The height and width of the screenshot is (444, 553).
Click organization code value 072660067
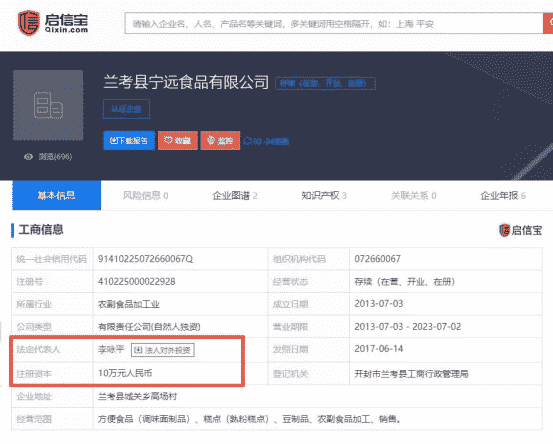[377, 259]
